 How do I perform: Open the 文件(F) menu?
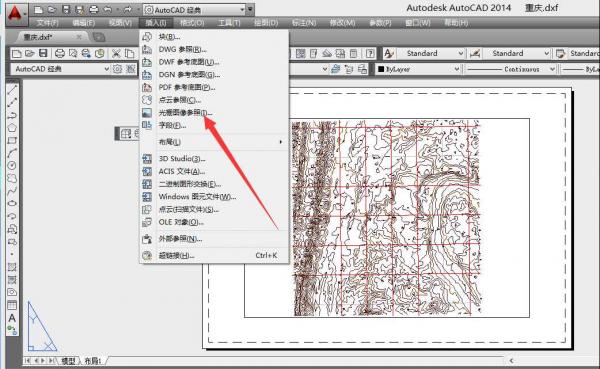coord(47,23)
